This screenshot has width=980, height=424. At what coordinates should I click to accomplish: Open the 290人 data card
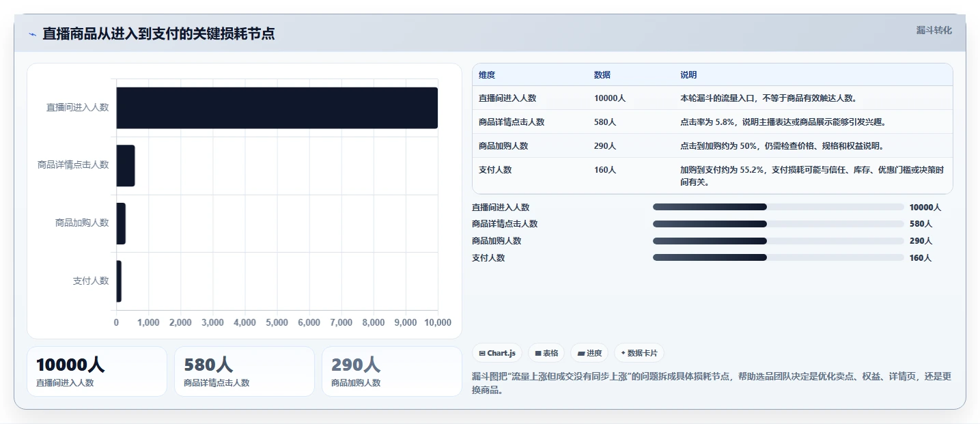(392, 371)
